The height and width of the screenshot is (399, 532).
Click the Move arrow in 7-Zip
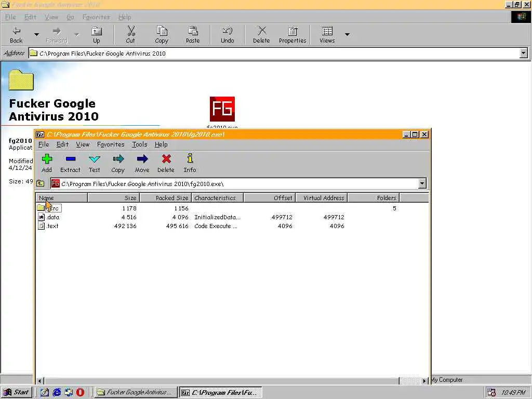[x=142, y=163]
